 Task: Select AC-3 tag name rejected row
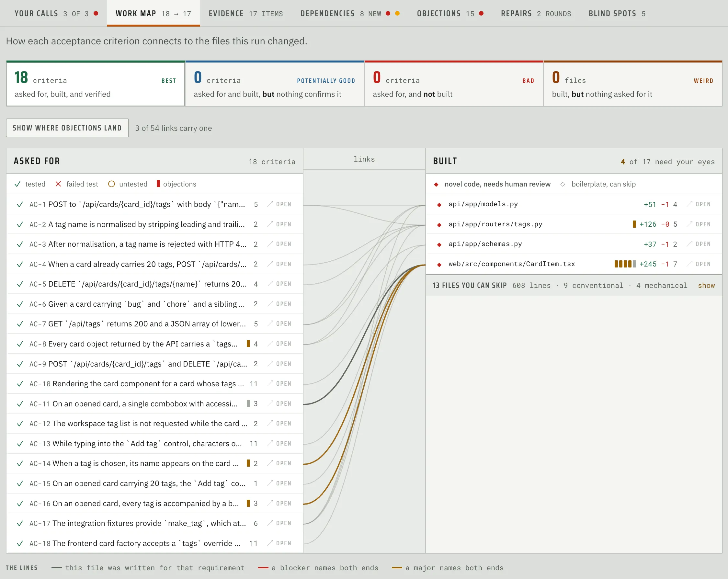point(155,244)
